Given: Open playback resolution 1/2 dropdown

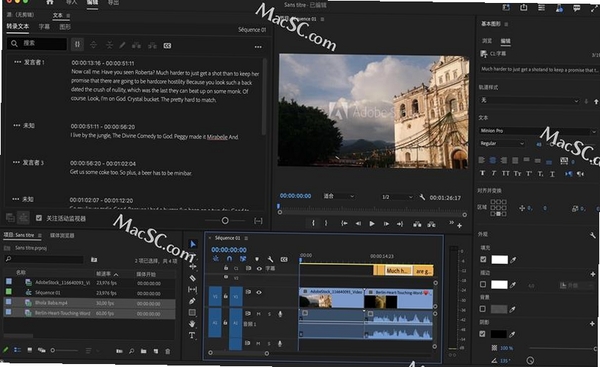Looking at the screenshot, I should tap(398, 197).
